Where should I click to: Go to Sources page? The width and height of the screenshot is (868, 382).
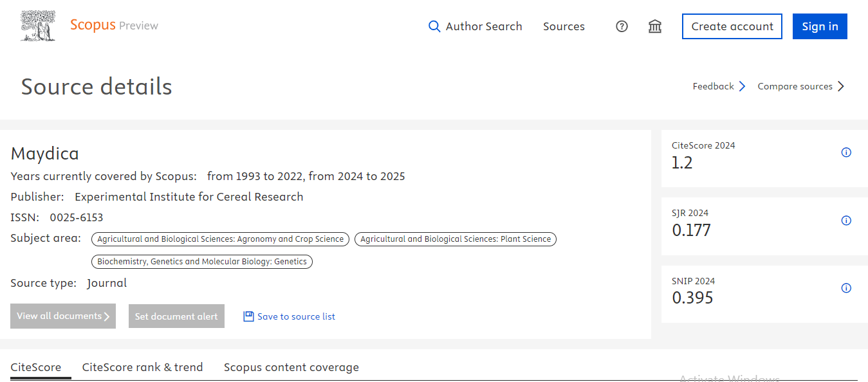[564, 26]
